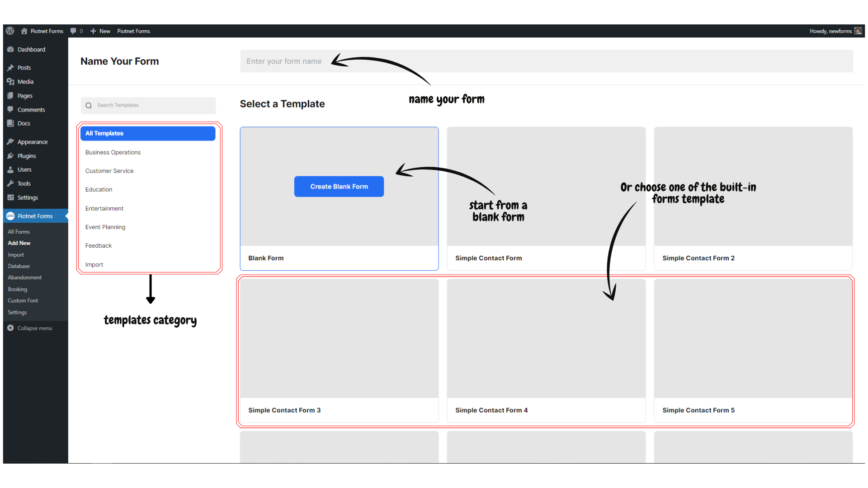Click Collapse menu text
The image size is (868, 488).
35,328
